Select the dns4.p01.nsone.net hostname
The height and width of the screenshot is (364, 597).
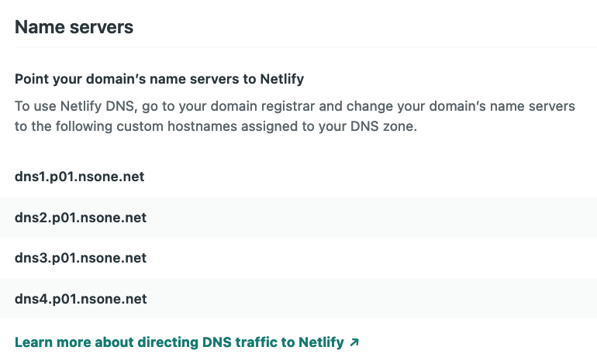(x=81, y=299)
